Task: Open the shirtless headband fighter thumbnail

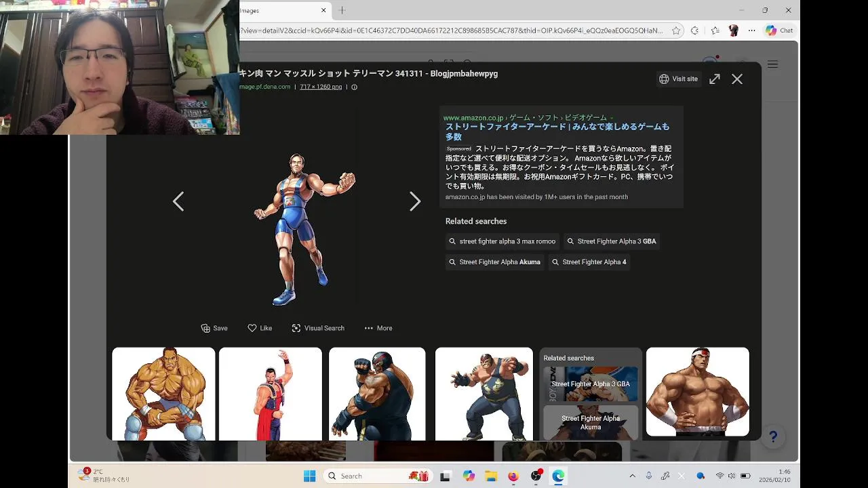Action: point(698,392)
